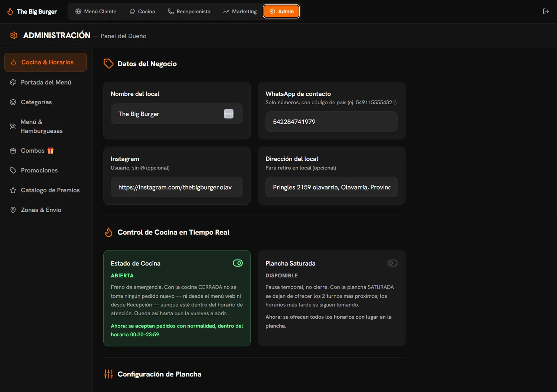Enable the Plancha Saturada switch
This screenshot has height=392, width=557.
(392, 263)
